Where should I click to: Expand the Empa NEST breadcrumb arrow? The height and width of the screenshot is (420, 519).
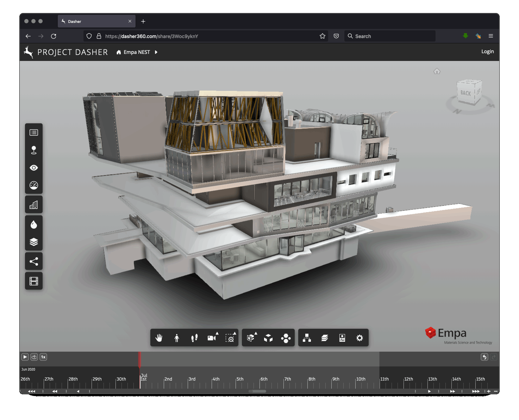pyautogui.click(x=156, y=52)
